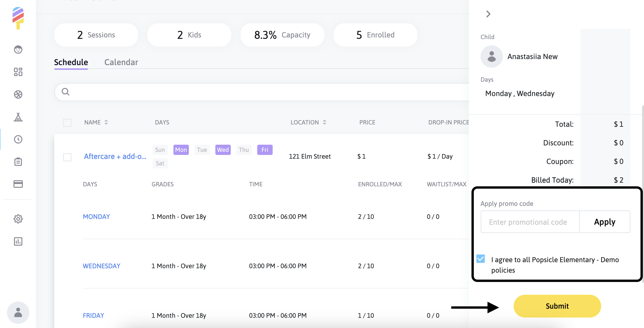Switch to the Calendar tab
The image size is (644, 328).
coord(121,62)
